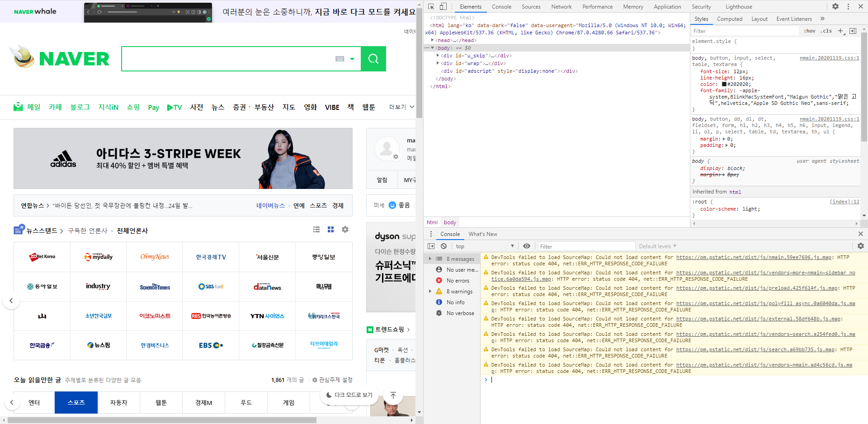
Task: Select the 스포츠 topic tab
Action: tap(76, 402)
